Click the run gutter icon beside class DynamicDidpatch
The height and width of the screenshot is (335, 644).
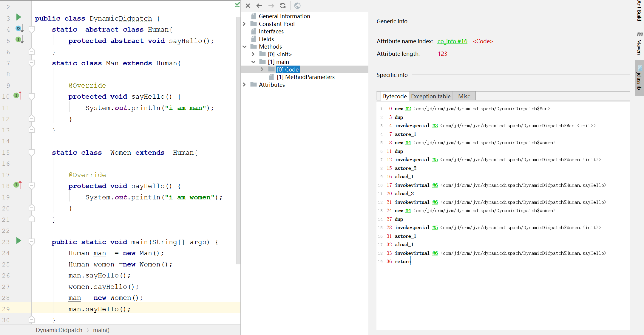point(18,17)
